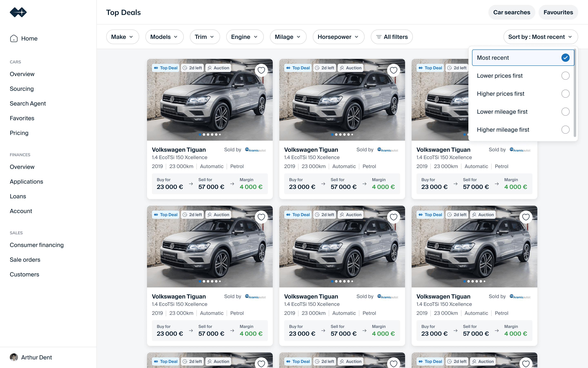Keep the Most recent sort option selected

[x=523, y=58]
